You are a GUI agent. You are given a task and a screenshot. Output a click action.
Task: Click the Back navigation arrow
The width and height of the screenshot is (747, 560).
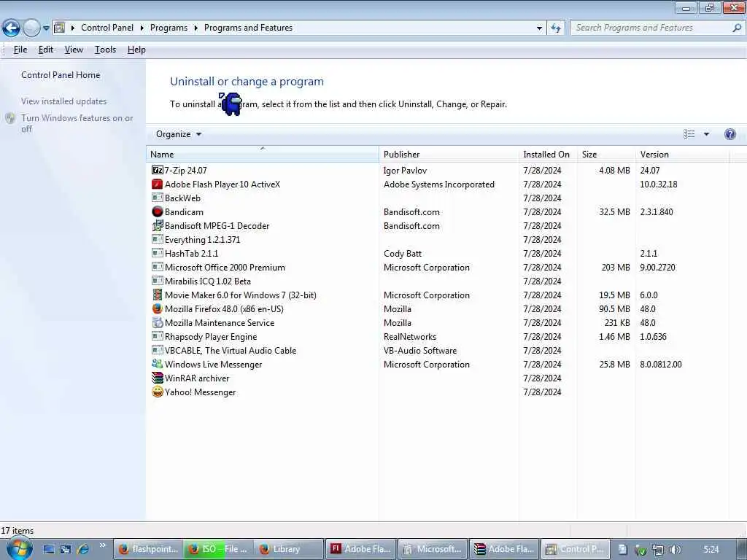point(11,28)
